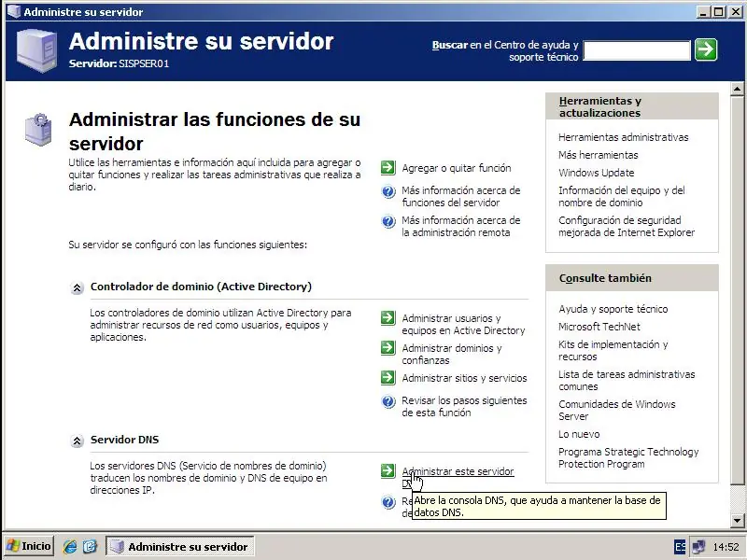The width and height of the screenshot is (747, 560).
Task: Click green arrow beside Agregar o quitar función
Action: click(x=388, y=168)
